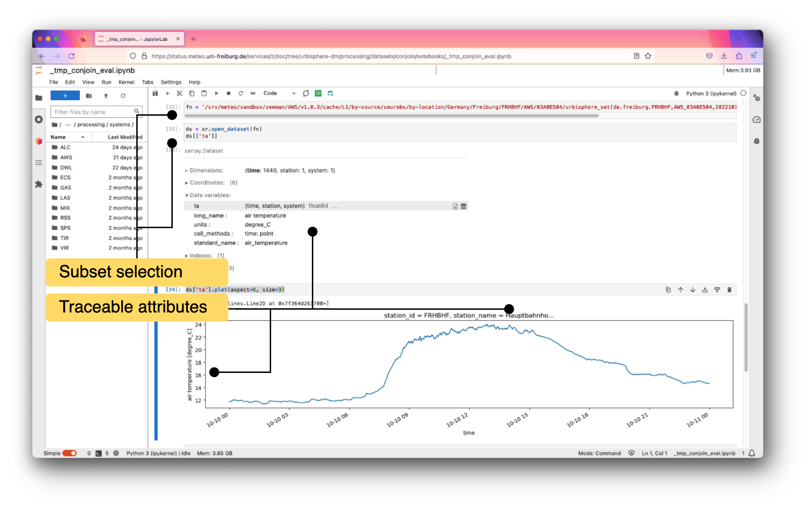
Task: Stop the kernel with interrupt icon
Action: [229, 94]
